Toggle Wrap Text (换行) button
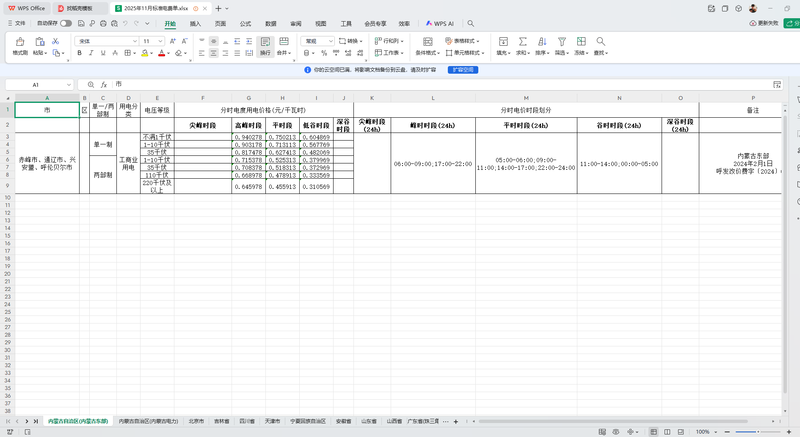Image resolution: width=800 pixels, height=437 pixels. coord(265,46)
